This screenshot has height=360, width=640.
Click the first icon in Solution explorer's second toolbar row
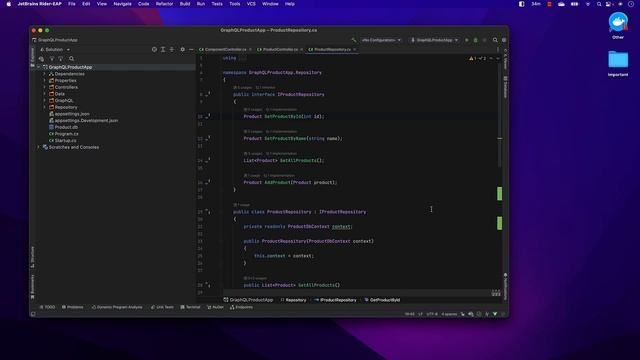point(41,59)
